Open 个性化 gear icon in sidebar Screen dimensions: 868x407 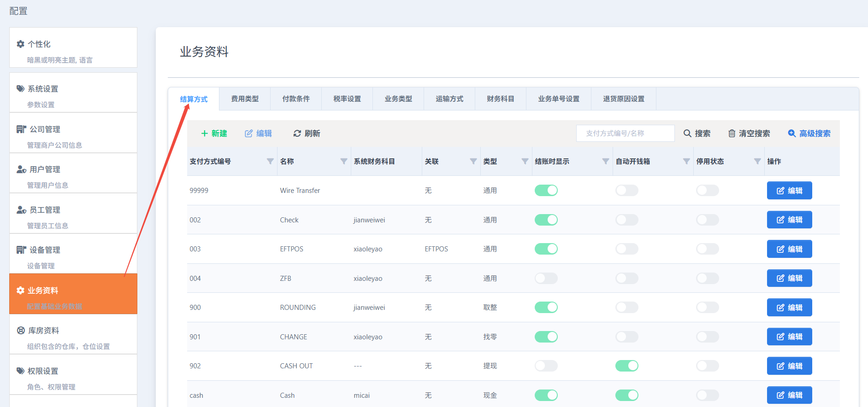click(x=21, y=44)
